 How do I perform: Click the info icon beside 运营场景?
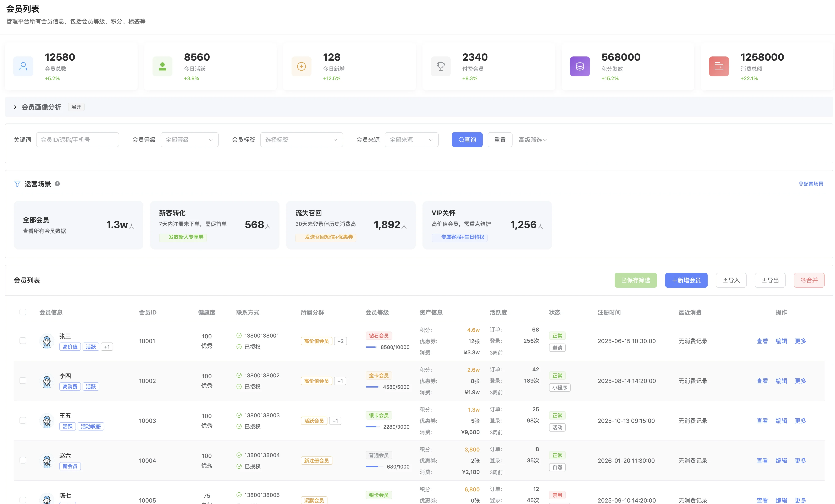57,184
